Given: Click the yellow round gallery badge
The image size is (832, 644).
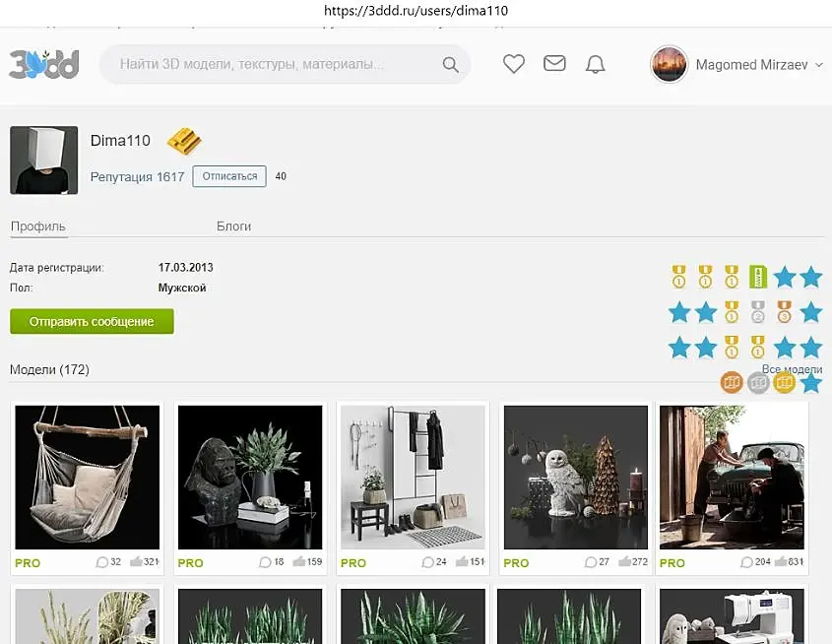Looking at the screenshot, I should 784,382.
